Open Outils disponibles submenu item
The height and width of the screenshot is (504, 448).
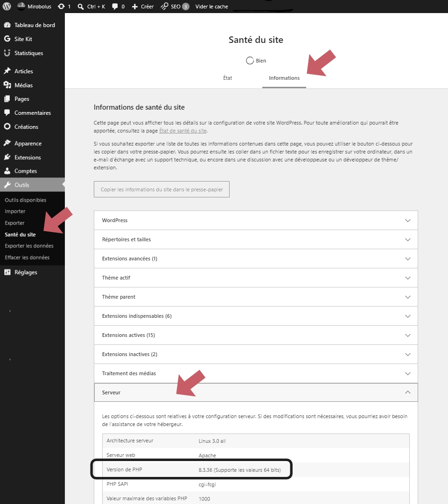[x=26, y=200]
